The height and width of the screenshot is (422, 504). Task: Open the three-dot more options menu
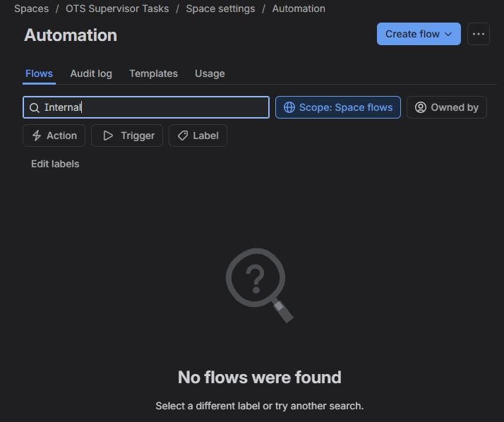(x=479, y=34)
